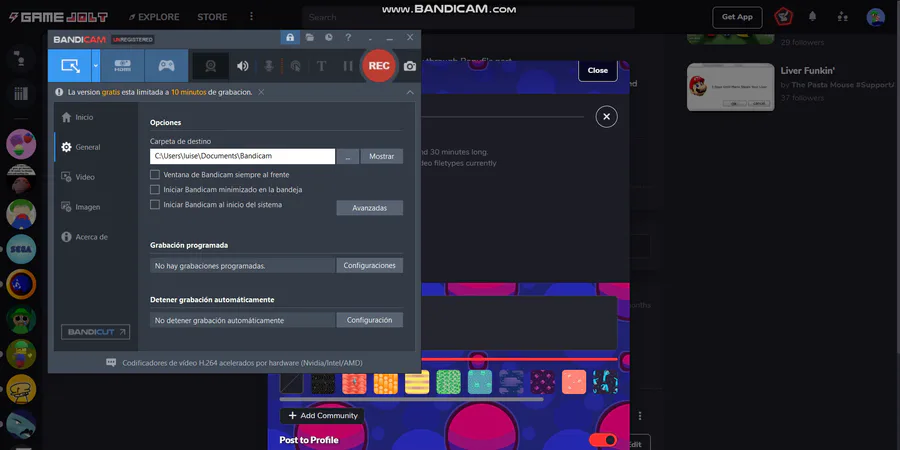This screenshot has height=450, width=900.
Task: Open Game Jolt notifications bell
Action: click(812, 17)
